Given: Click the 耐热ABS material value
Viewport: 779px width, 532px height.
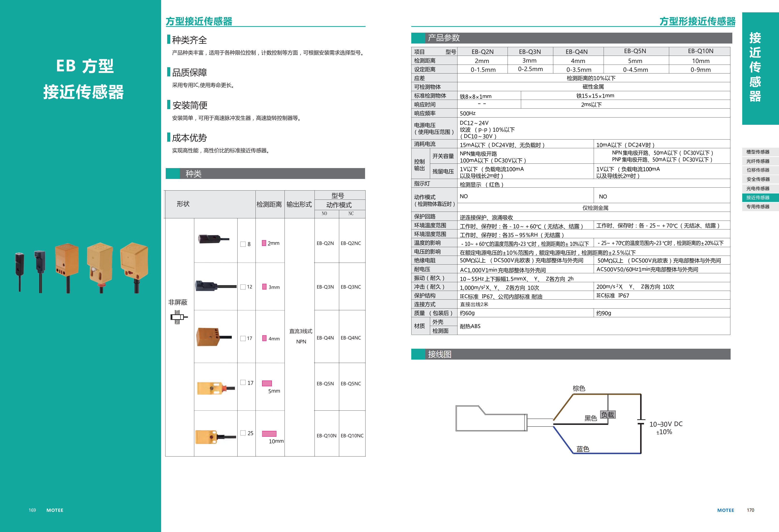Looking at the screenshot, I should 470,326.
